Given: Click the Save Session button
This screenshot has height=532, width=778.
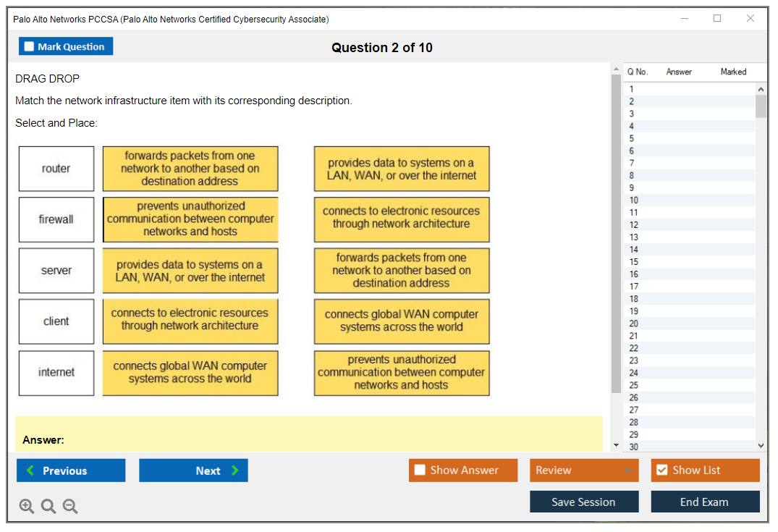Looking at the screenshot, I should point(583,502).
